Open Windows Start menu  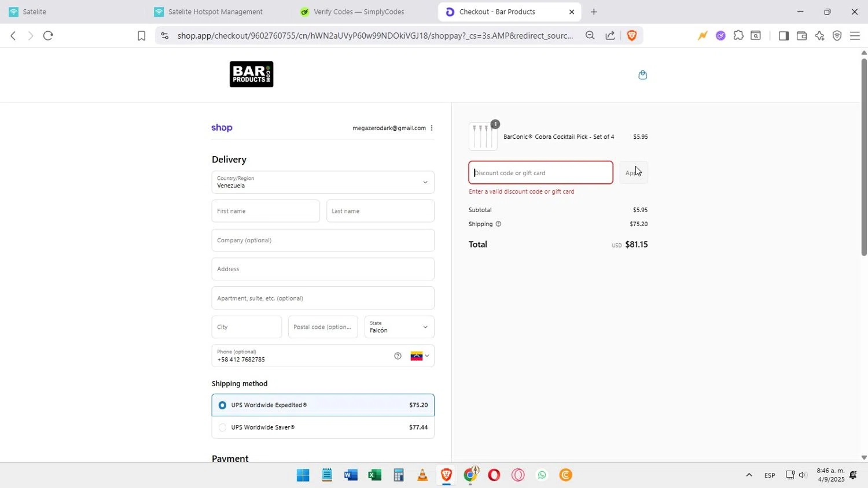[303, 475]
